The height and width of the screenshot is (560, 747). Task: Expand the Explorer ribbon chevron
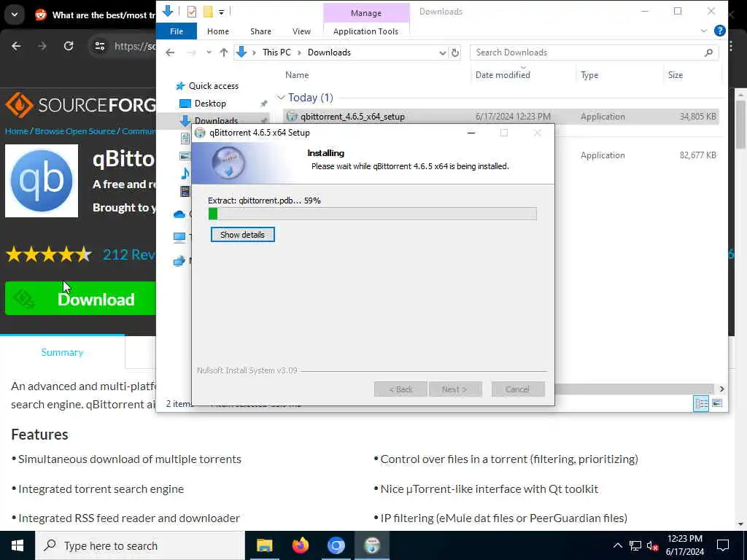click(x=704, y=31)
